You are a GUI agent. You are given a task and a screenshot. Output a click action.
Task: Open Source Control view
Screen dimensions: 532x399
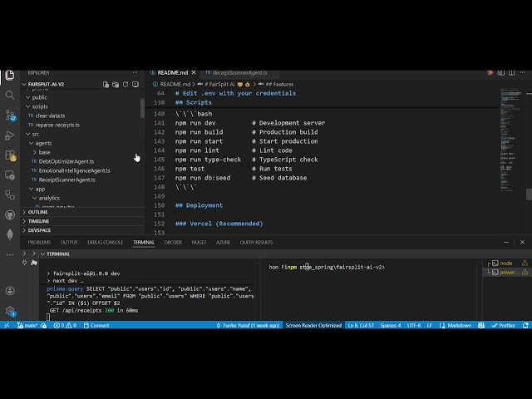[x=10, y=115]
